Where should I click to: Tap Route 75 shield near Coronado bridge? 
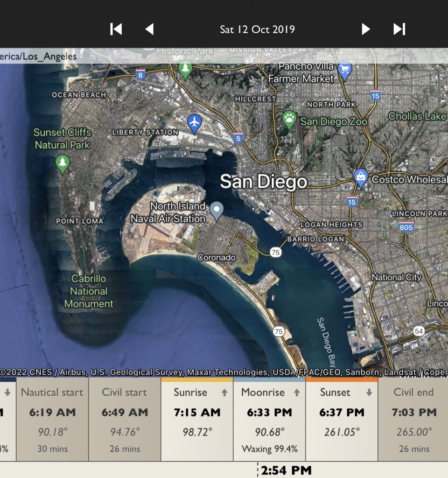point(275,252)
